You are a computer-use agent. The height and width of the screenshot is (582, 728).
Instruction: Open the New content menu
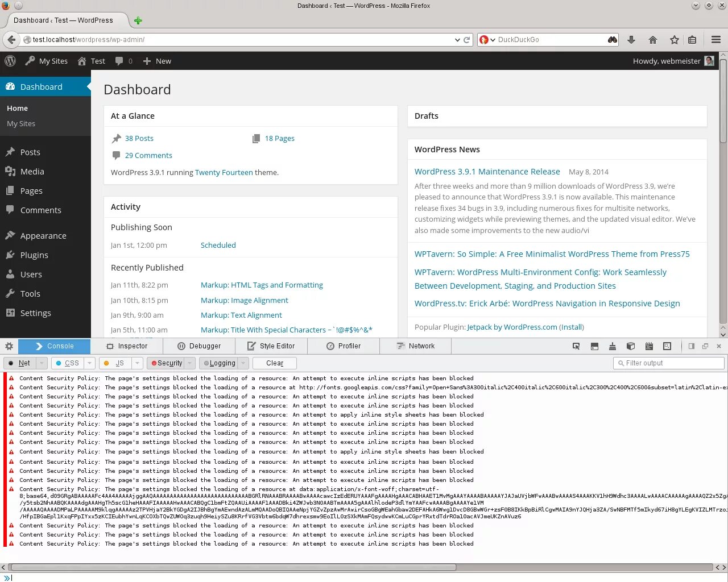[x=156, y=61]
